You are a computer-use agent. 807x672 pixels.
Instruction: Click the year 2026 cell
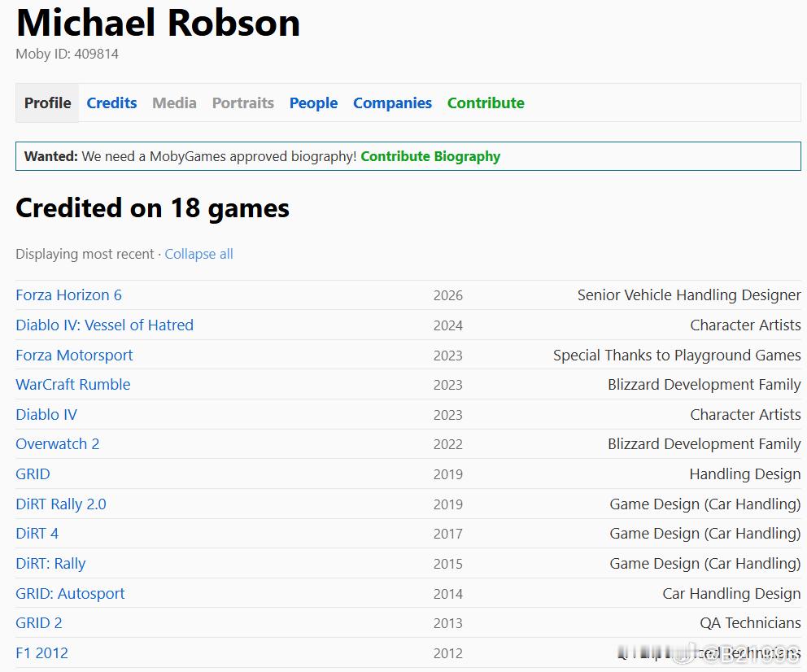pos(447,295)
